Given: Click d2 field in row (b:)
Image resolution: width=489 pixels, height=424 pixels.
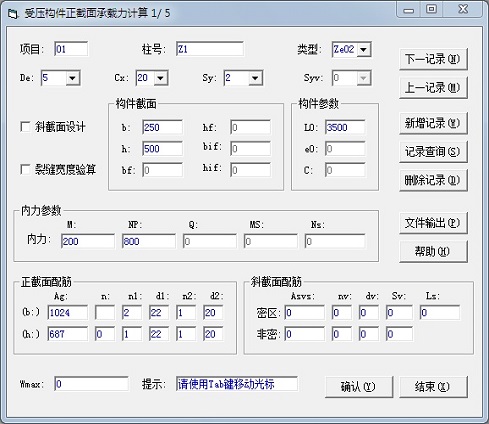Looking at the screenshot, I should (x=213, y=312).
